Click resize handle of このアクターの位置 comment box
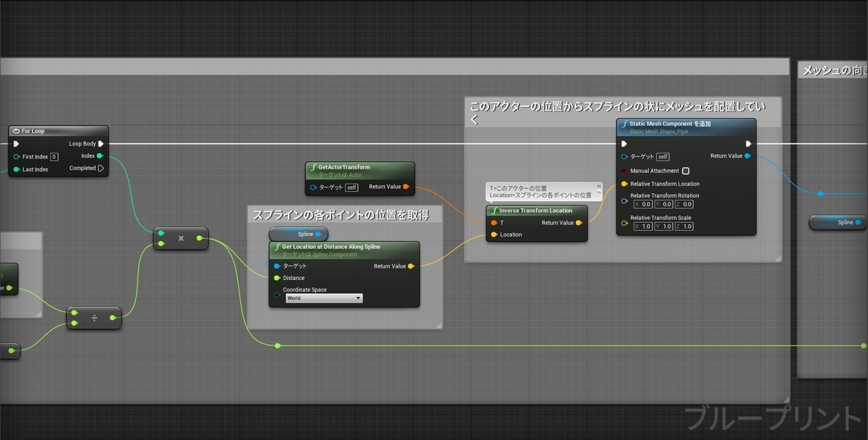This screenshot has height=440, width=868. pos(778,258)
